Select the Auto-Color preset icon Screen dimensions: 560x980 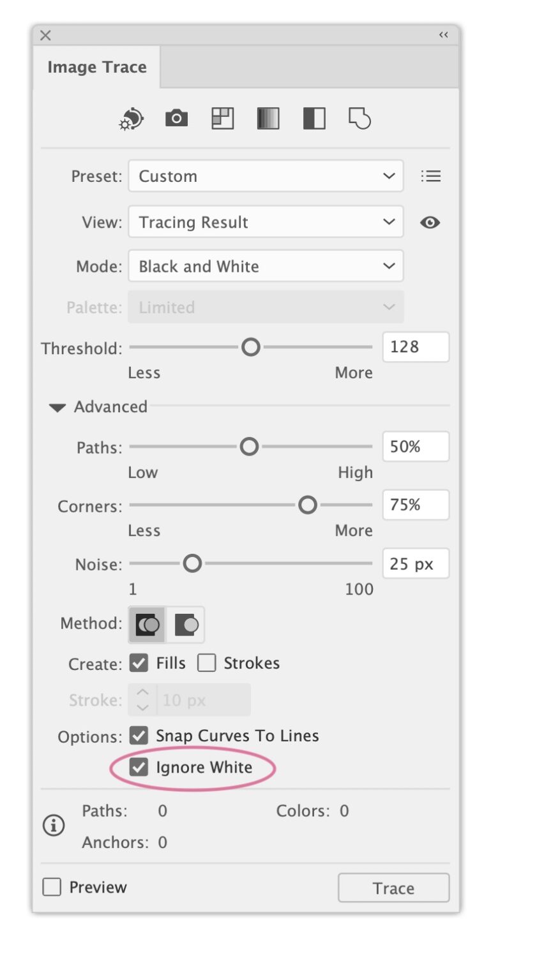pyautogui.click(x=132, y=119)
